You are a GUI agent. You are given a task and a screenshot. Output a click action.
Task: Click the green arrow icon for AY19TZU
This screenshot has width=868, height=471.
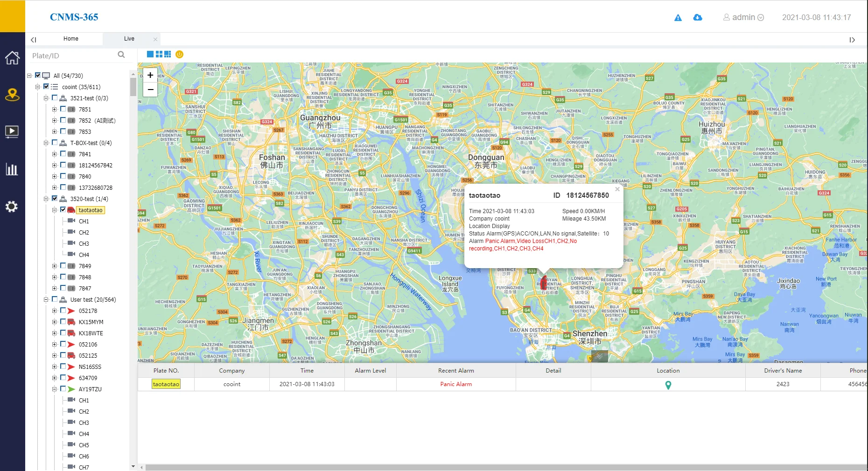coord(71,389)
